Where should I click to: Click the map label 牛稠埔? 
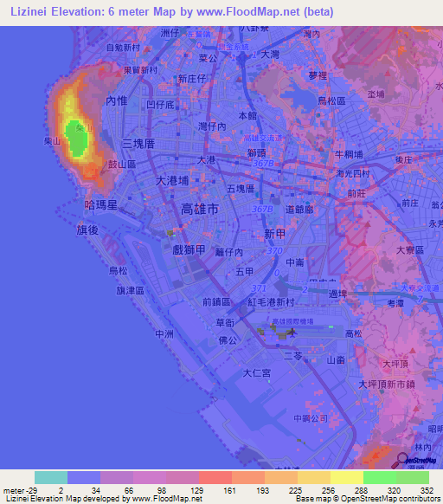pos(349,155)
